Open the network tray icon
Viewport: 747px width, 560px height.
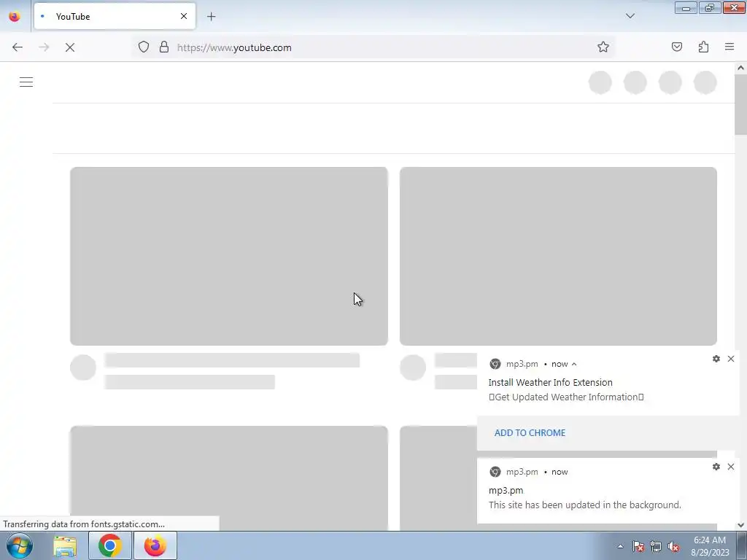pyautogui.click(x=656, y=546)
